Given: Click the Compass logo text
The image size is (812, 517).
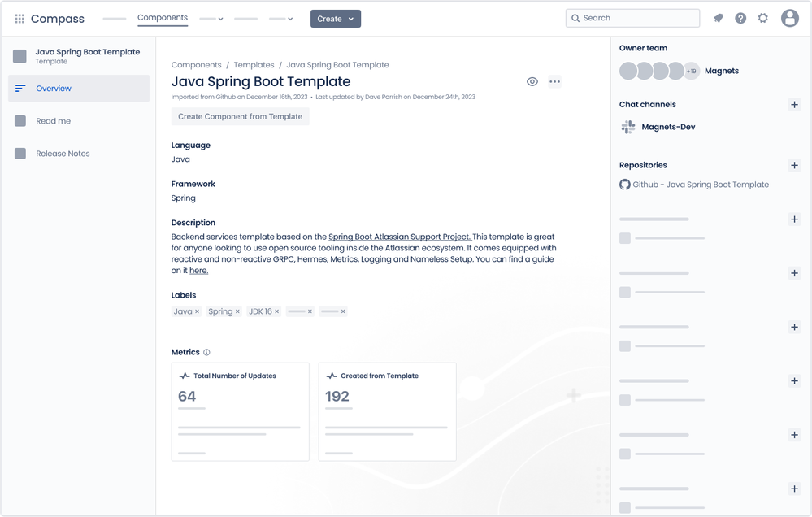Looking at the screenshot, I should [58, 19].
